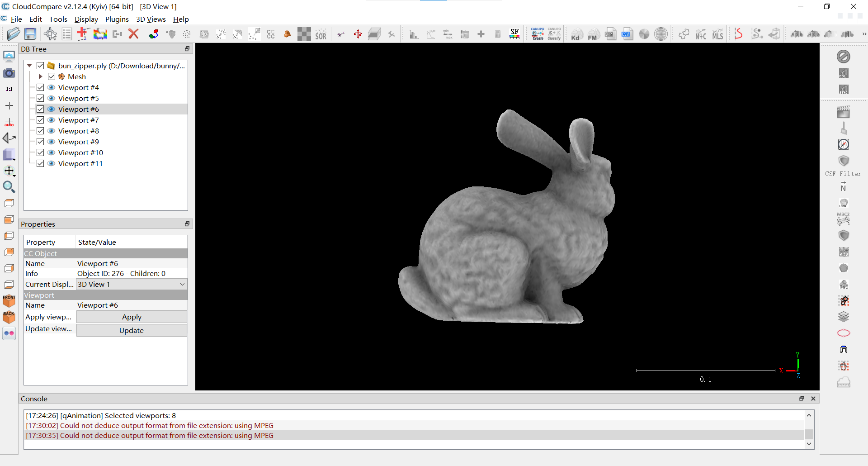The width and height of the screenshot is (868, 466).
Task: Toggle Viewport #6 checkbox
Action: 40,109
